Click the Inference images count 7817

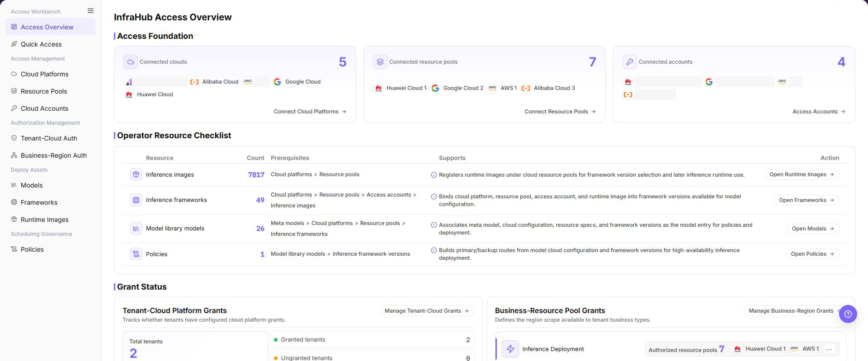pos(256,175)
